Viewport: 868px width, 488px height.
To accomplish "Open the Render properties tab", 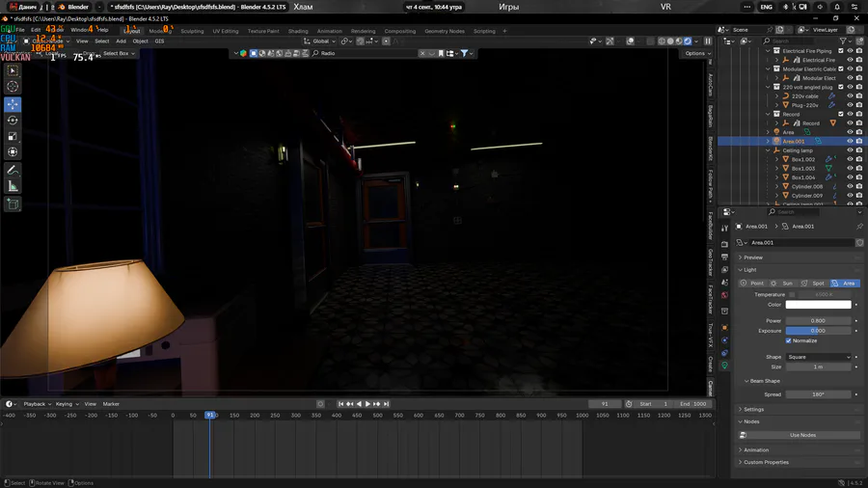I will pos(724,244).
